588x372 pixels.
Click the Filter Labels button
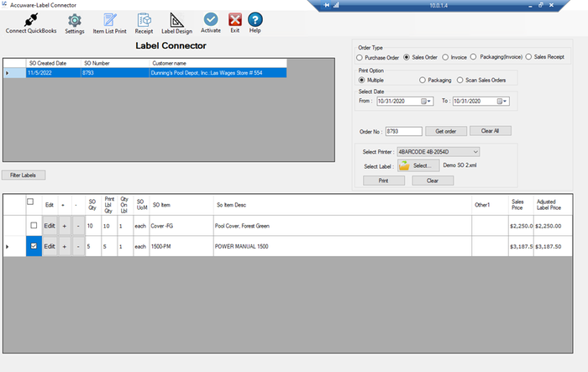click(24, 176)
